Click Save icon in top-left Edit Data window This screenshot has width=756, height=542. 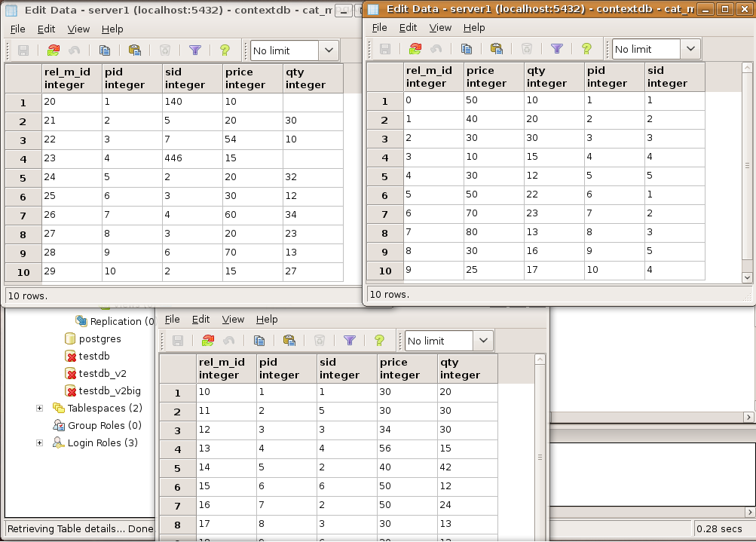[23, 51]
